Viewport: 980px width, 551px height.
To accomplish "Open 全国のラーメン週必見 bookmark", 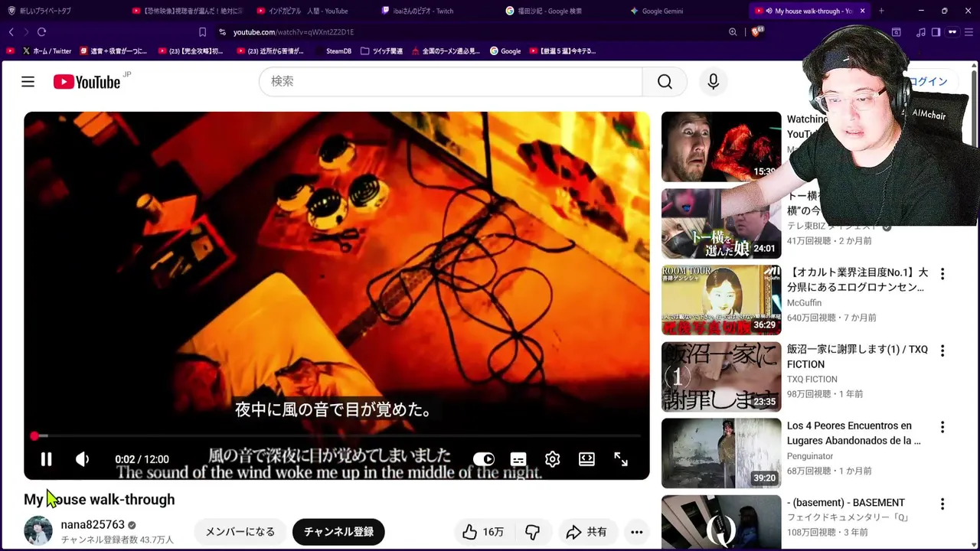I will [446, 51].
